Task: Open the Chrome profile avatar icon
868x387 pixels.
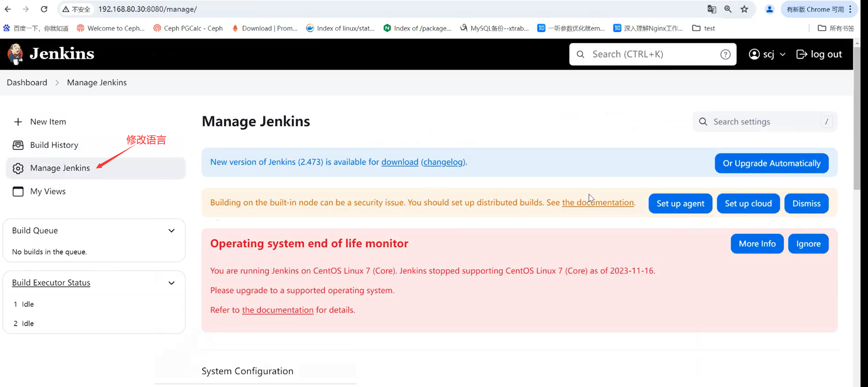Action: tap(770, 9)
